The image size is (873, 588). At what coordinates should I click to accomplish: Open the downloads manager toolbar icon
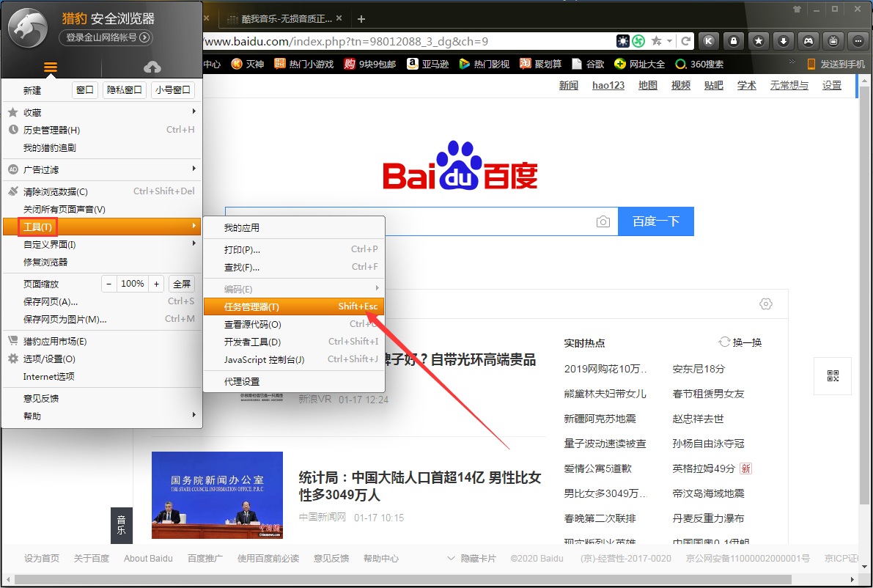click(783, 41)
